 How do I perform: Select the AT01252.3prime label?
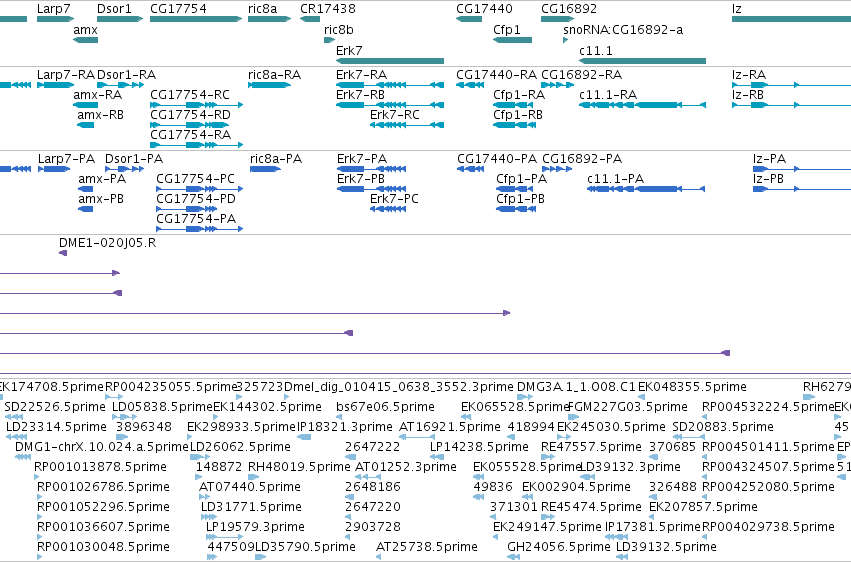coord(406,467)
